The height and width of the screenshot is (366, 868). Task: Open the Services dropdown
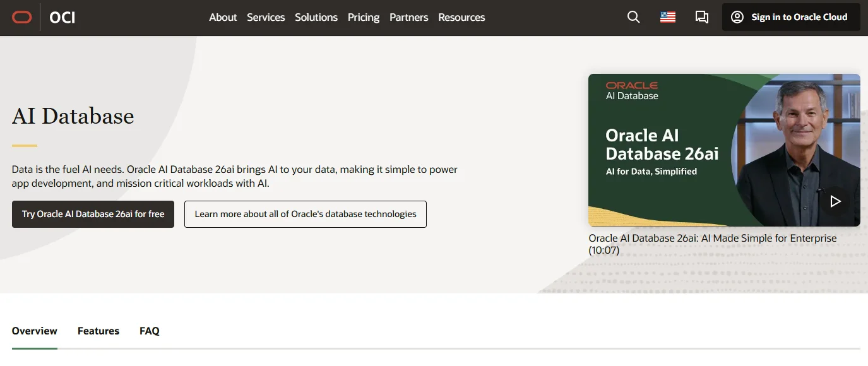click(x=266, y=17)
